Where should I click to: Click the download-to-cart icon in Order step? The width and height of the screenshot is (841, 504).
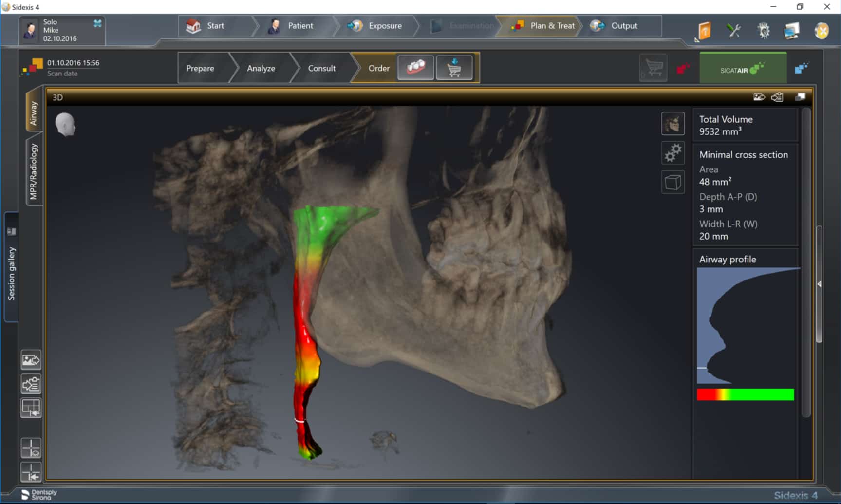(x=454, y=68)
